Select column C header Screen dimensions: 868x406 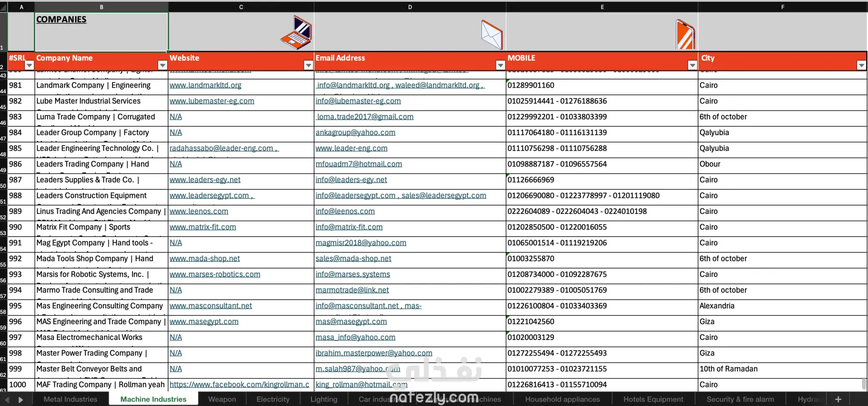(241, 7)
